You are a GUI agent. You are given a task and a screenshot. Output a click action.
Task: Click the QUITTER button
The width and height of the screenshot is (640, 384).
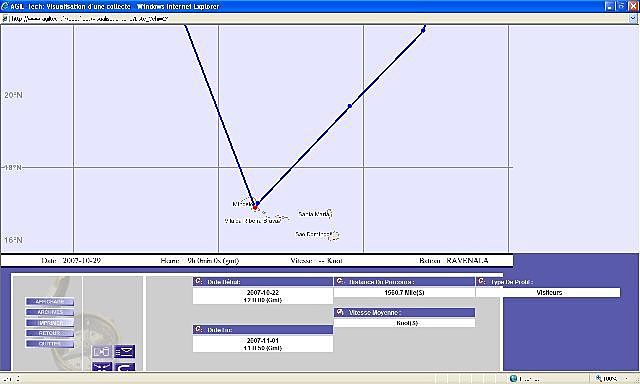[x=50, y=344]
